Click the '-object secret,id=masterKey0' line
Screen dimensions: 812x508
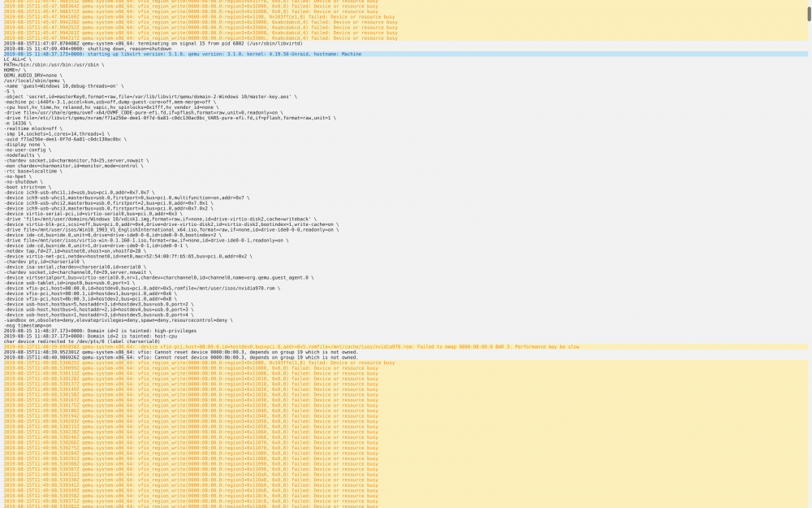[x=151, y=97]
